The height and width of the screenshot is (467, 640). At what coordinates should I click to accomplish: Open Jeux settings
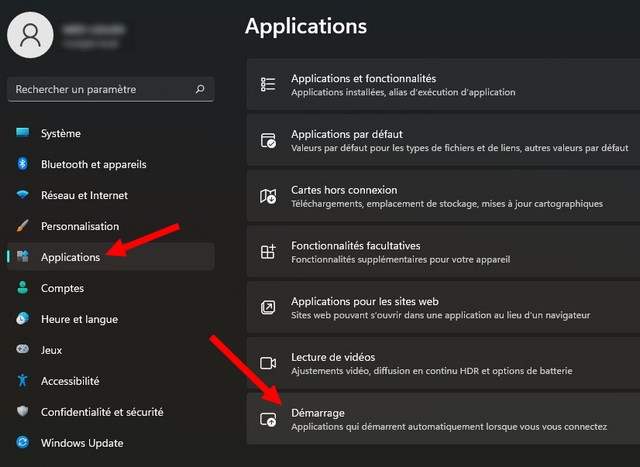point(111,350)
